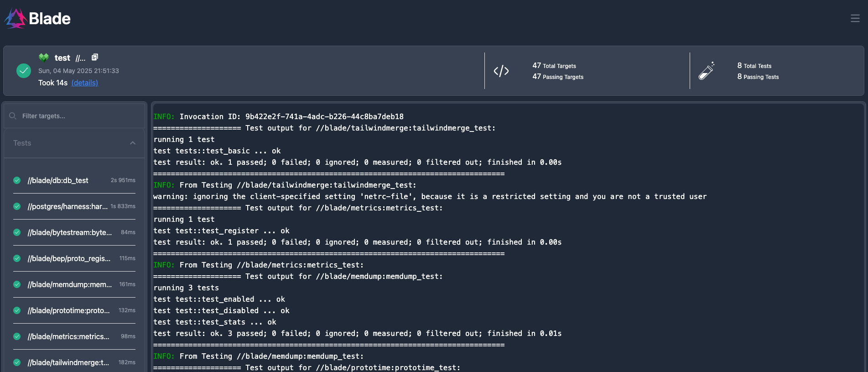Click the '161ms' duration value
The height and width of the screenshot is (372, 868).
click(127, 284)
